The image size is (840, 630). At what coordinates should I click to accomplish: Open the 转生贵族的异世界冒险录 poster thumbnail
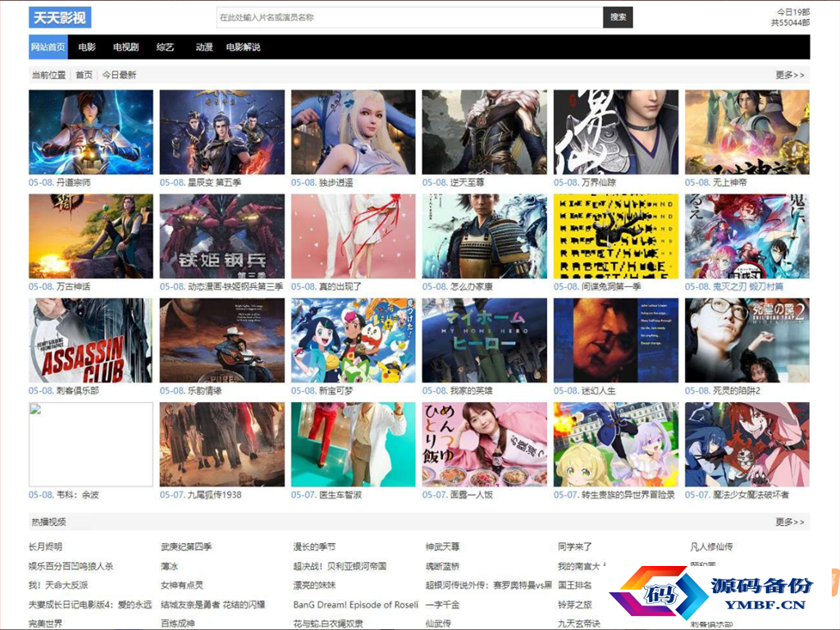pyautogui.click(x=616, y=445)
